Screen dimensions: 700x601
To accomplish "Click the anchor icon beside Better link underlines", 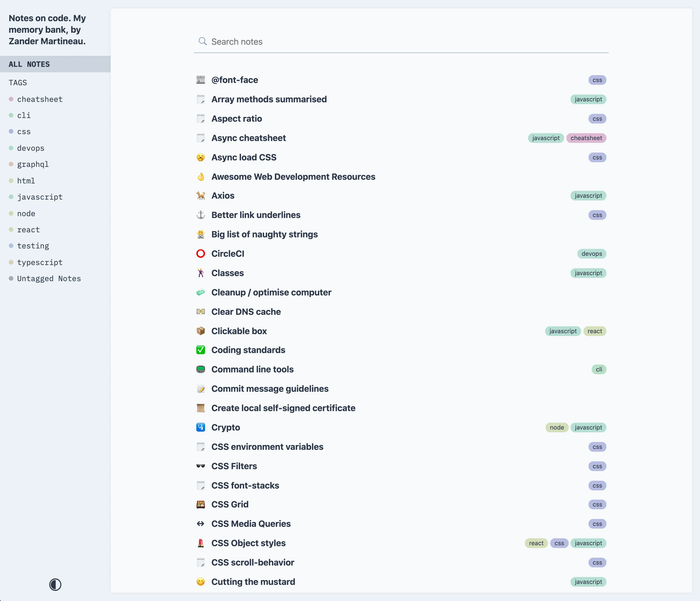I will [x=200, y=215].
